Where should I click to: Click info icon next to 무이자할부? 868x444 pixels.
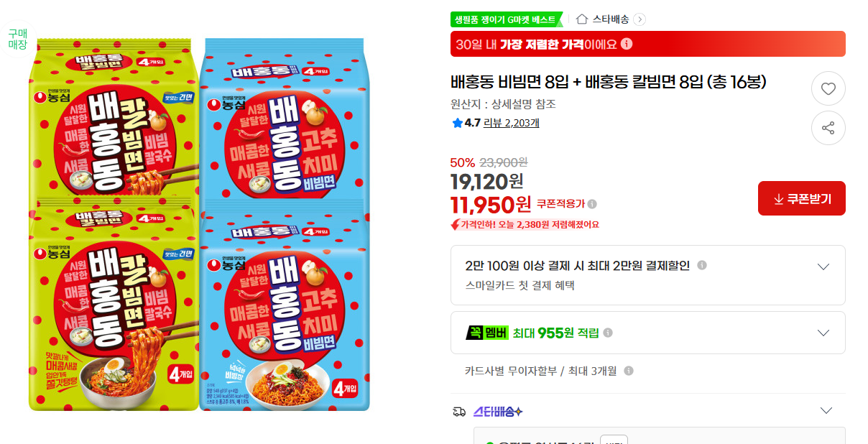tap(629, 371)
